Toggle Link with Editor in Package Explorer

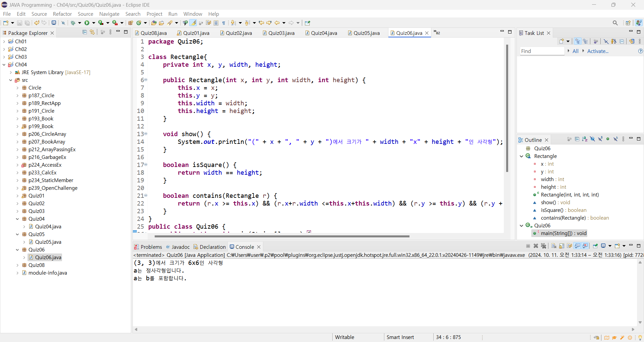pos(92,32)
